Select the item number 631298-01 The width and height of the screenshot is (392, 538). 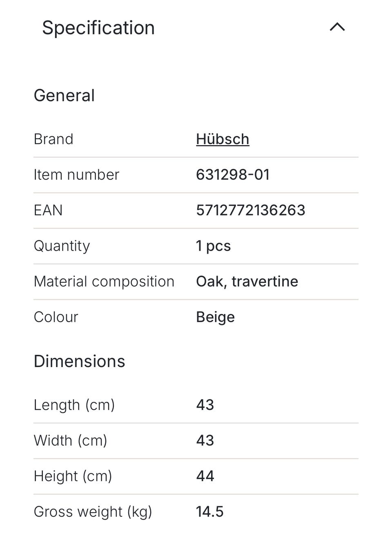233,175
